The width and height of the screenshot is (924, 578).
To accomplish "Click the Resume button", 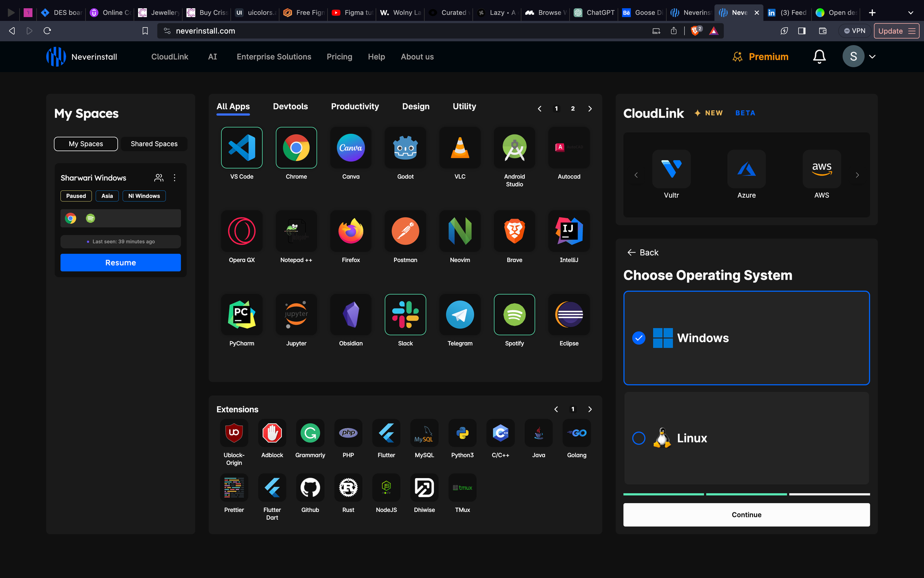I will tap(121, 263).
